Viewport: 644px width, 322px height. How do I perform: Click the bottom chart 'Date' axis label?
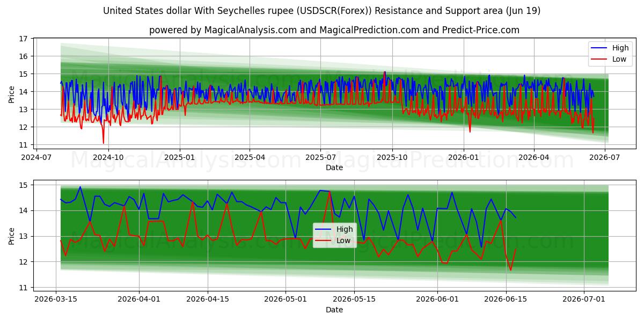click(334, 310)
